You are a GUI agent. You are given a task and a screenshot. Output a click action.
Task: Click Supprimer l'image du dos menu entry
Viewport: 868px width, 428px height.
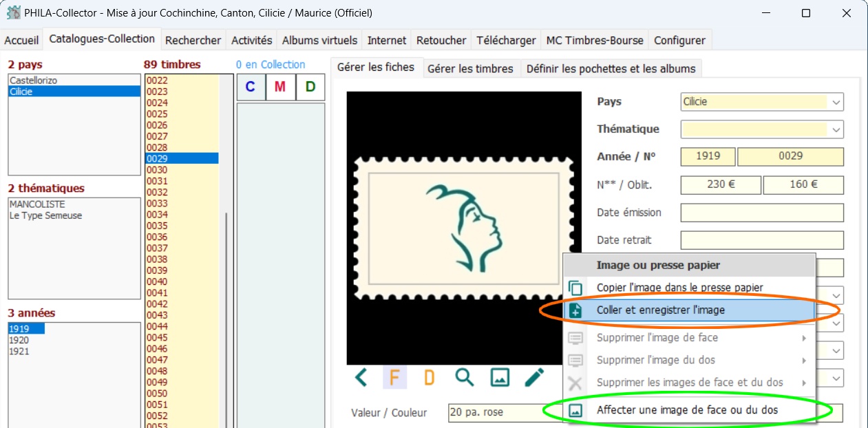689,360
